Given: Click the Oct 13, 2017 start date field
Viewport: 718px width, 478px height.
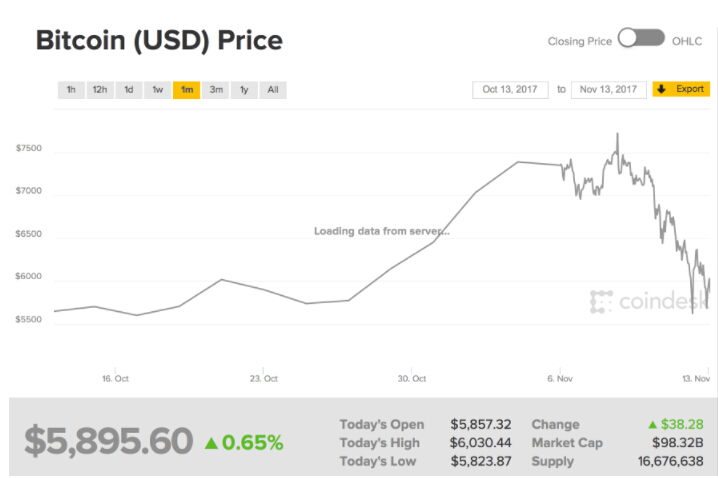Looking at the screenshot, I should coord(510,89).
